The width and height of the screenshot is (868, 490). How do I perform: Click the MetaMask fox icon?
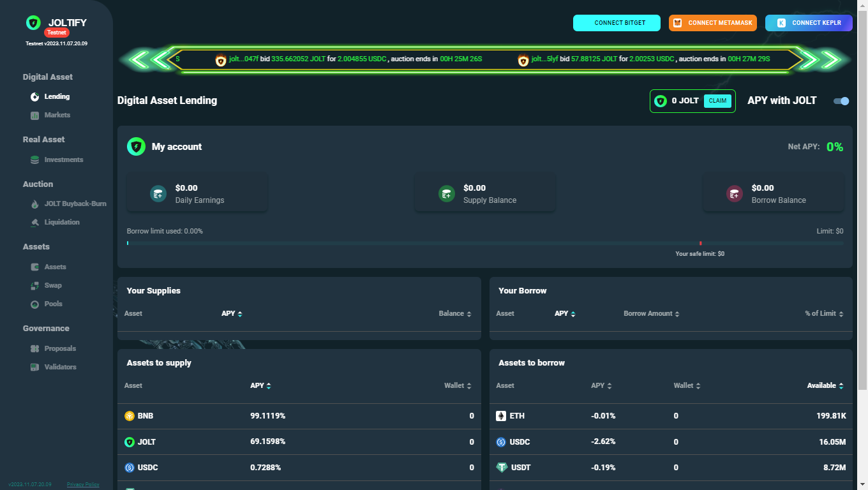677,23
